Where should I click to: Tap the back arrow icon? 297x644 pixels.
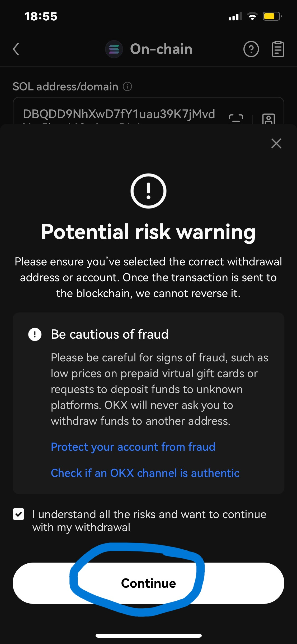tap(16, 49)
